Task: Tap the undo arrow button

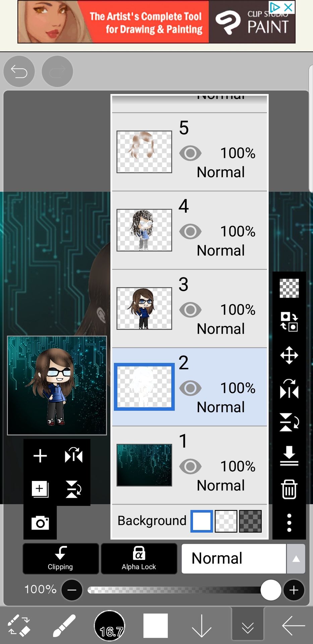Action: point(19,71)
